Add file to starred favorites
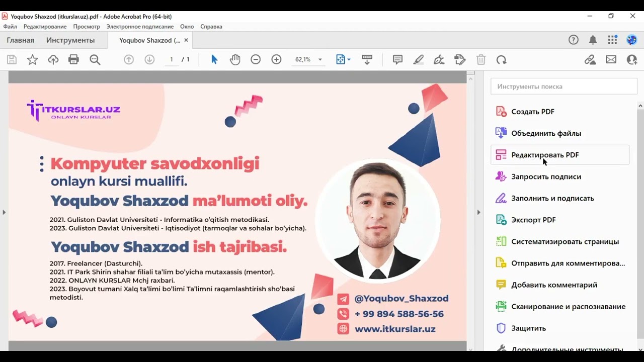644x362 pixels. point(32,60)
